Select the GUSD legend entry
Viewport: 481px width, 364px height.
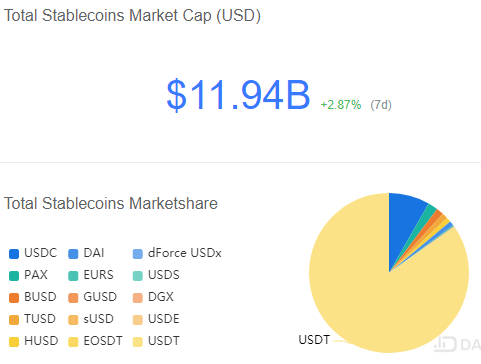pyautogui.click(x=92, y=297)
